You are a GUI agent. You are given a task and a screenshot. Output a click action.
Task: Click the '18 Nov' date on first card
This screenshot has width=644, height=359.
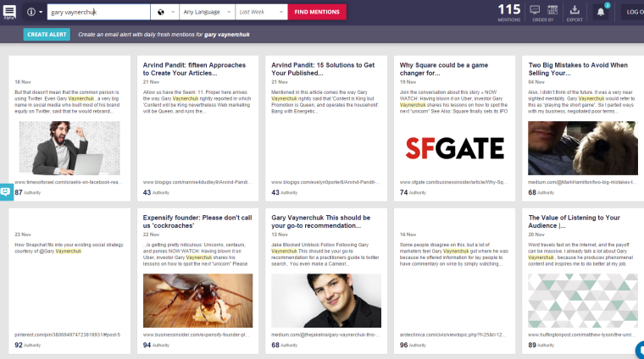coord(23,82)
